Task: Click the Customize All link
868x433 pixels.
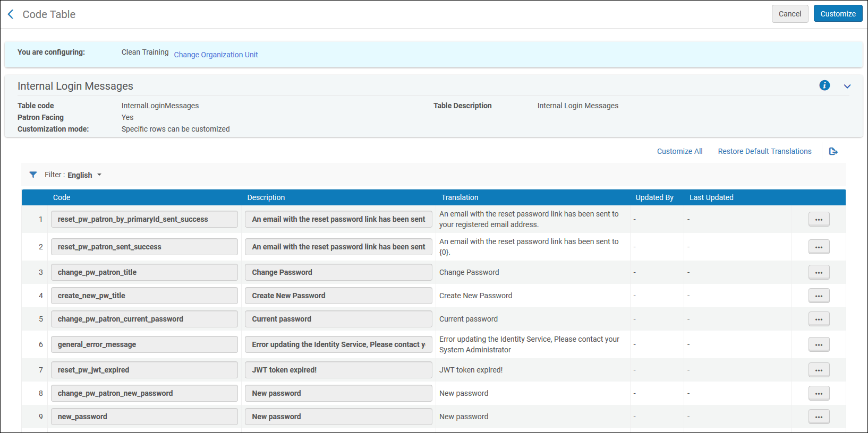Action: pos(679,151)
